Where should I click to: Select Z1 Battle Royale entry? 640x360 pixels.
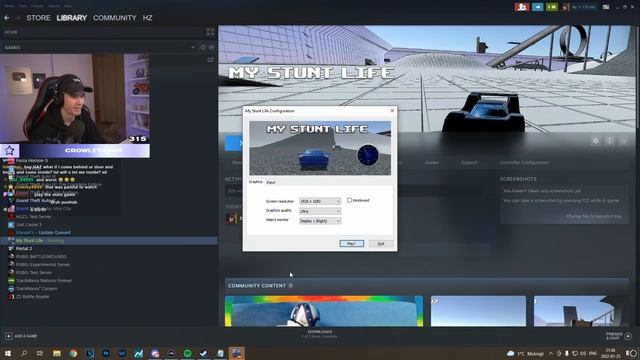33,296
